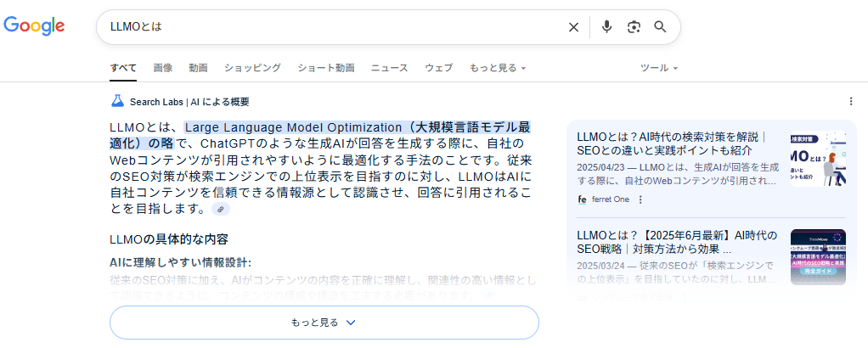Screen dimensions: 868x348
Task: Click the ferret One favicon
Action: click(x=582, y=199)
